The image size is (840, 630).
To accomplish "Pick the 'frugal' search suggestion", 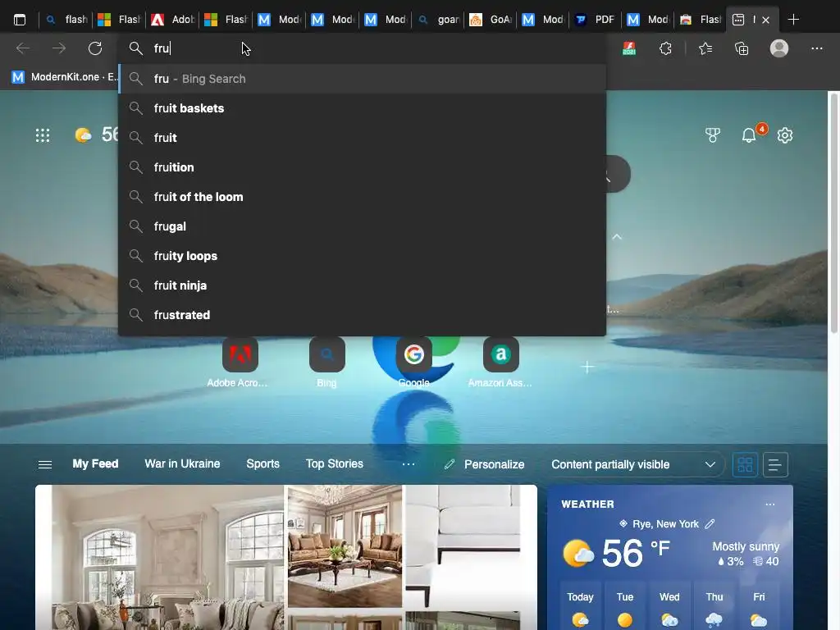I will click(x=362, y=226).
